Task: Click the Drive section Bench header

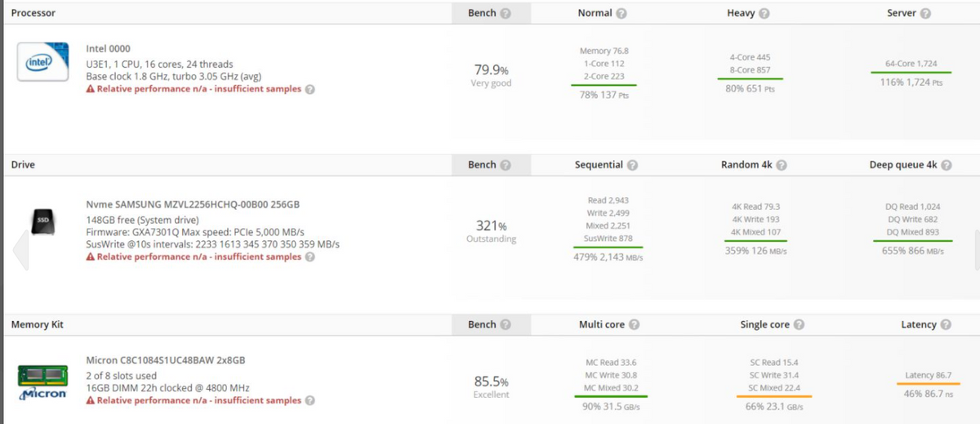Action: point(482,165)
